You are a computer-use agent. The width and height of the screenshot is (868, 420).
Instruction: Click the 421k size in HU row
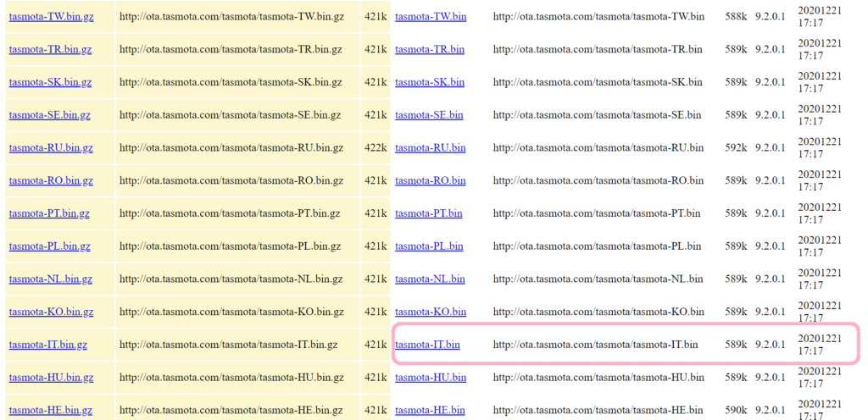376,378
